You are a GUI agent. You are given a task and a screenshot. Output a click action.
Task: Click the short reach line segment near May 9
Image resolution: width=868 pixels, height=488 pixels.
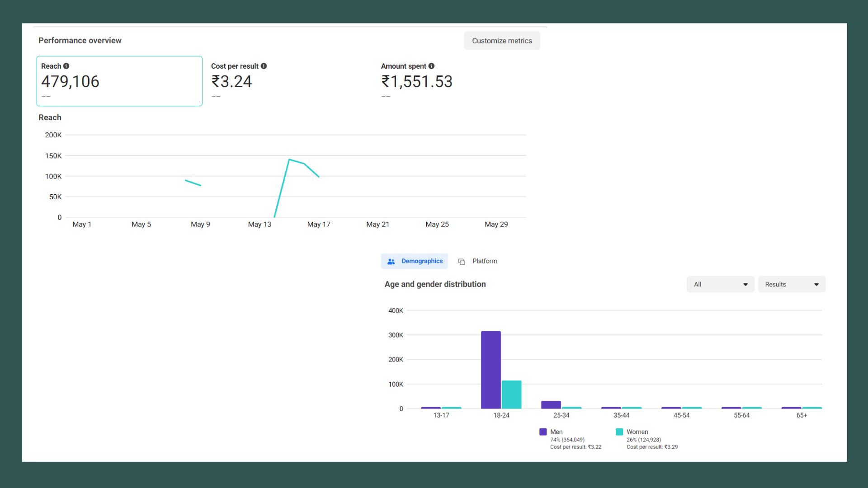pos(193,183)
